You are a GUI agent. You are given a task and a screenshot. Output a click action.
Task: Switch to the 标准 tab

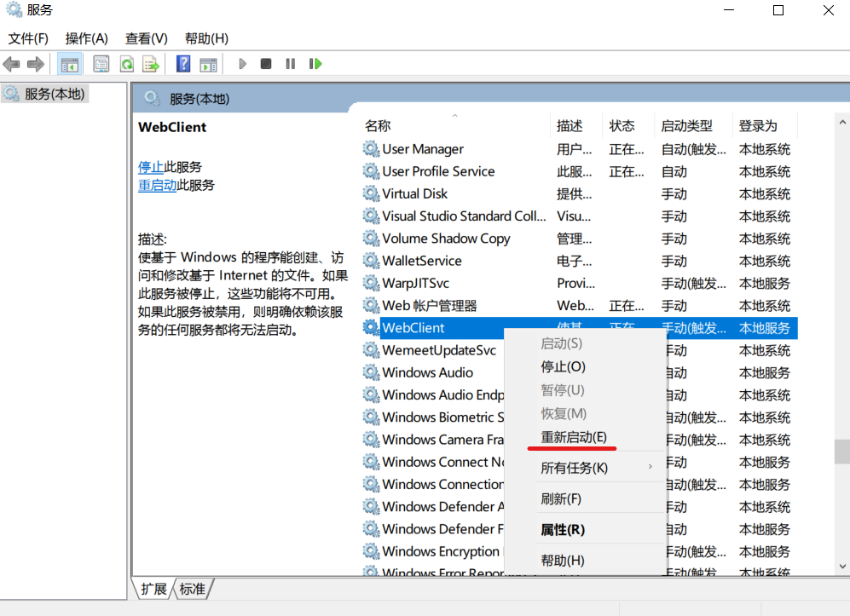click(x=193, y=589)
